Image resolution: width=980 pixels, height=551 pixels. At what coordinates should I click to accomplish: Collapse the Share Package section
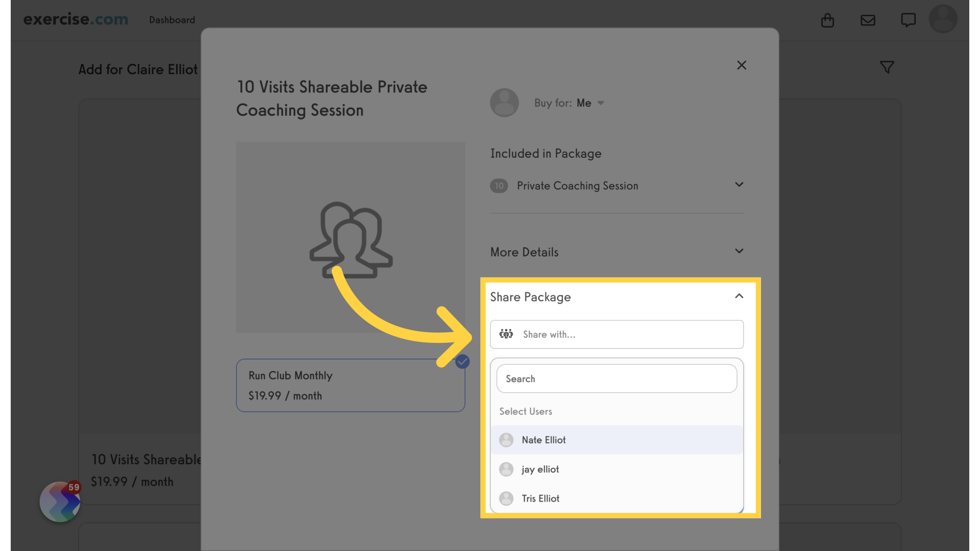[739, 296]
